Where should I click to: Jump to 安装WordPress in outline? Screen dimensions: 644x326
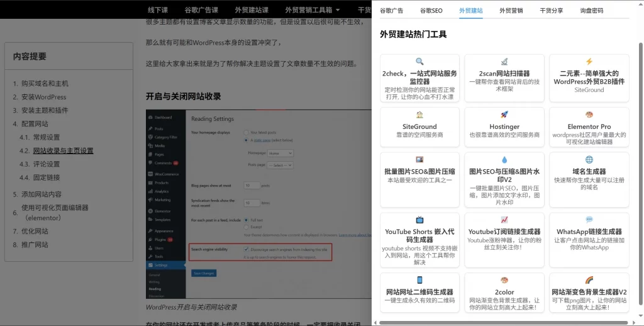tap(43, 97)
